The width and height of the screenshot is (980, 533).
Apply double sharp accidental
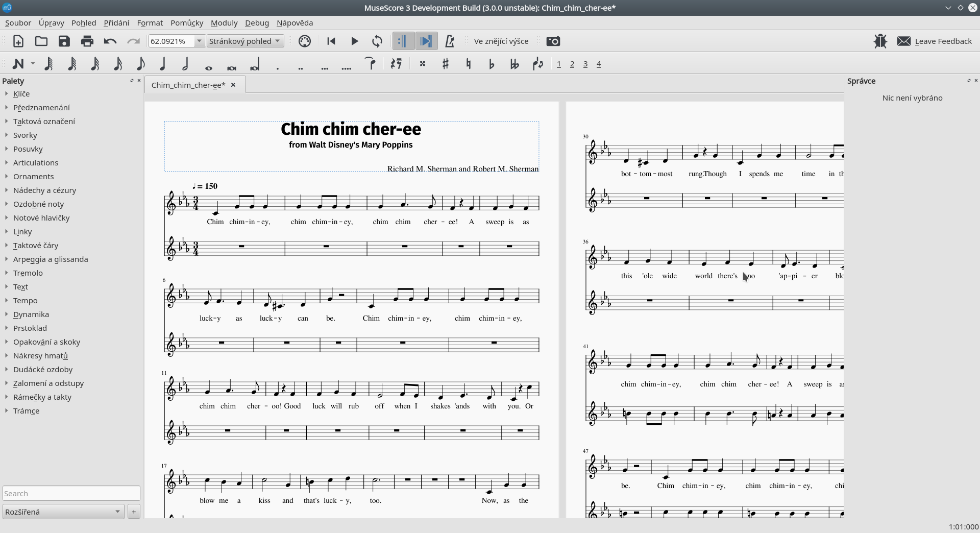(423, 64)
